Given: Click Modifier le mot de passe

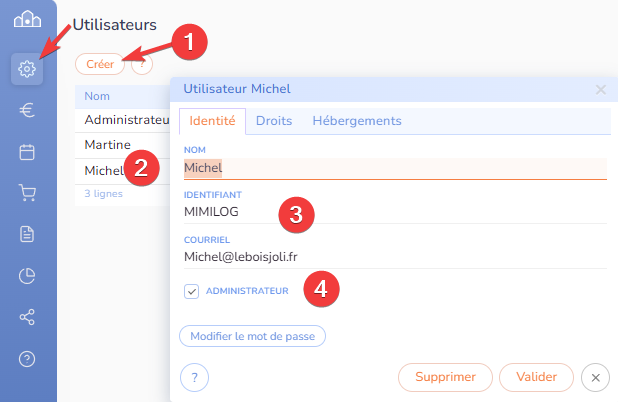Looking at the screenshot, I should [x=252, y=336].
